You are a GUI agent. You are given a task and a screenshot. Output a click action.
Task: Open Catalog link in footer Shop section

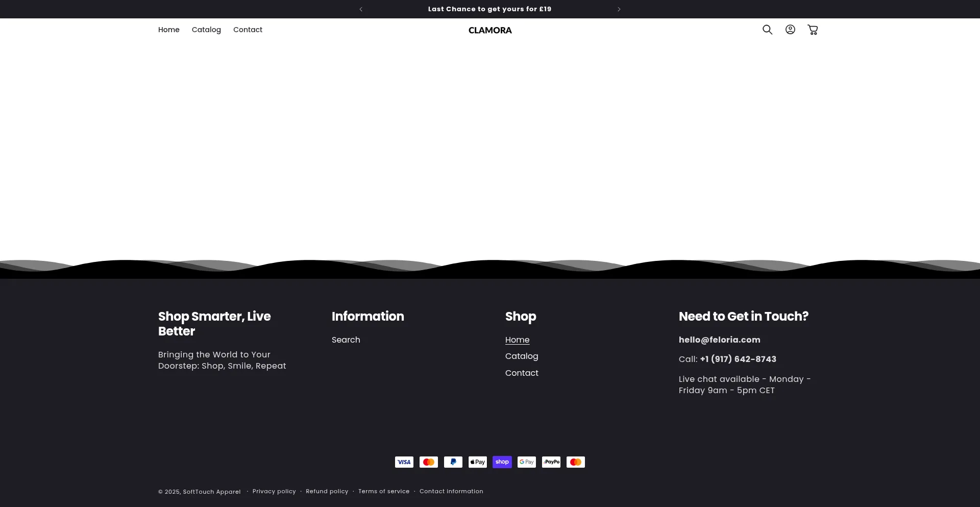(521, 356)
